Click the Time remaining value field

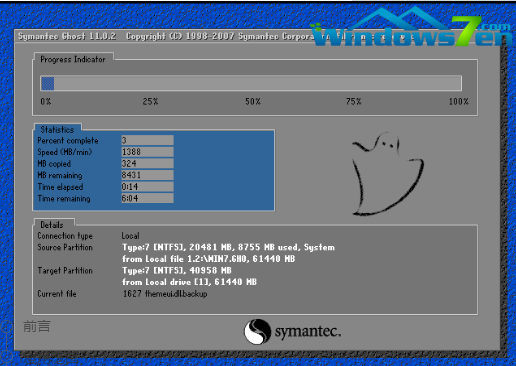147,198
